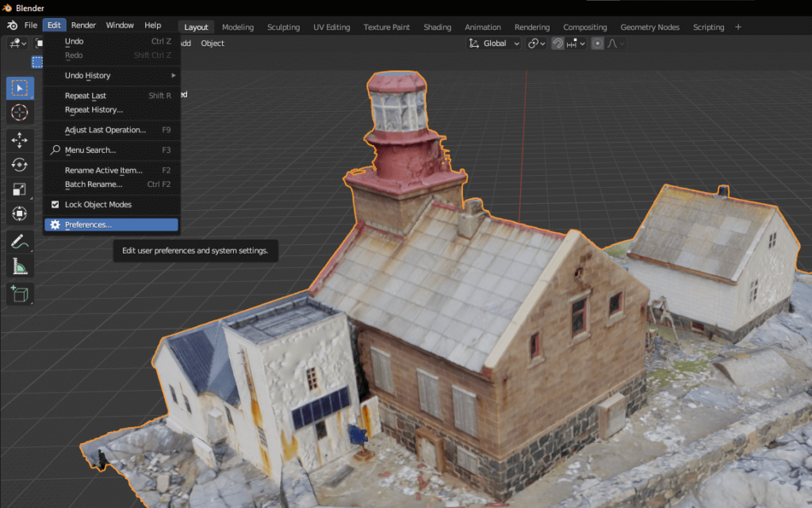Image resolution: width=812 pixels, height=508 pixels.
Task: Select the Annotate tool
Action: tap(19, 243)
